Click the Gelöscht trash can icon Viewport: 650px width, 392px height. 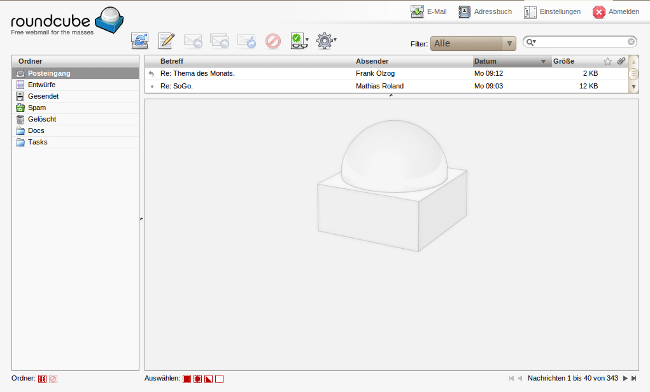20,119
